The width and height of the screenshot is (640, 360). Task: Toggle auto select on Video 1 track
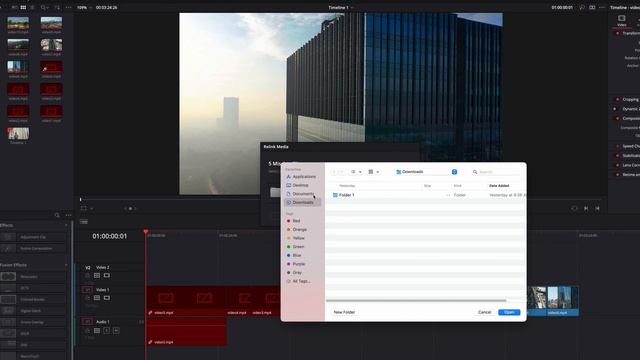click(97, 298)
